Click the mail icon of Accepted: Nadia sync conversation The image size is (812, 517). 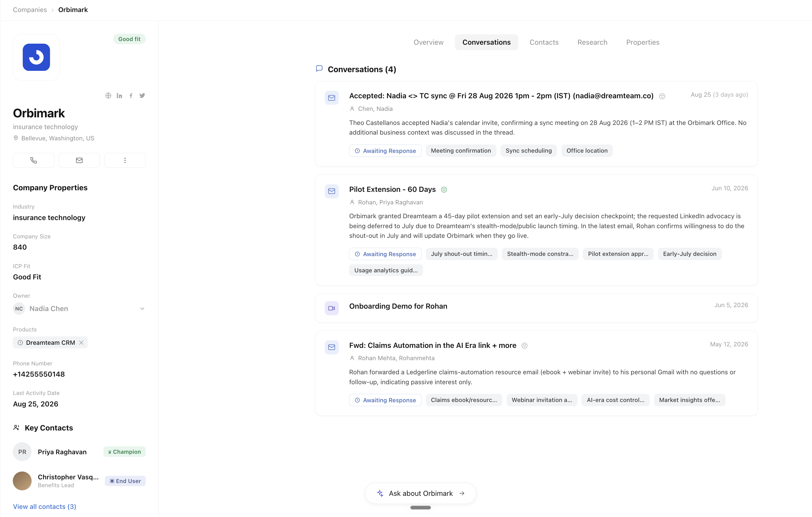click(x=332, y=98)
